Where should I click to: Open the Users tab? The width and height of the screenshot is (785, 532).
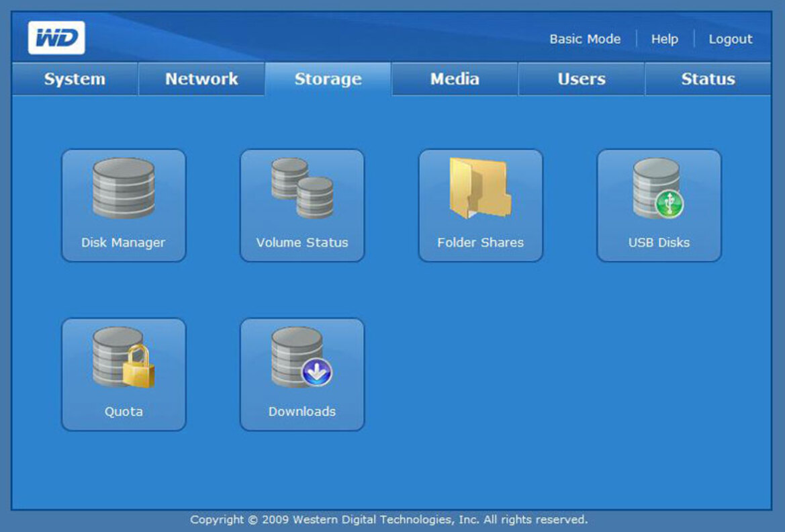[580, 79]
